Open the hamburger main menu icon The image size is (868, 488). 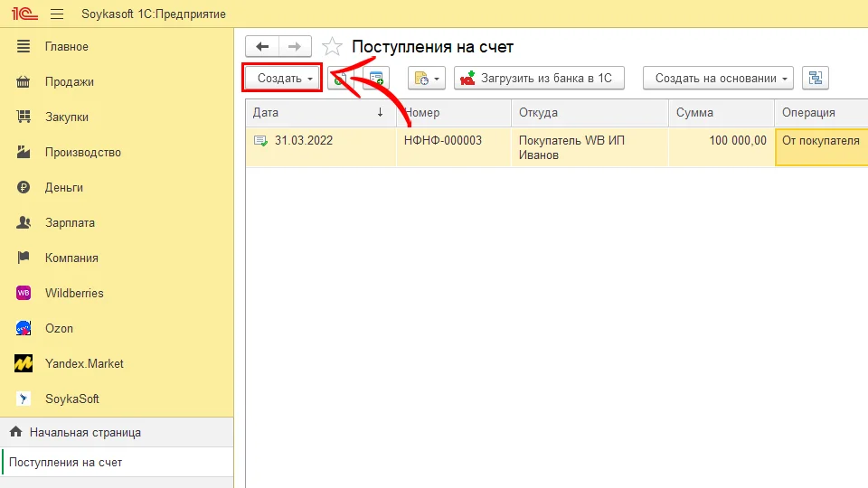coord(57,14)
